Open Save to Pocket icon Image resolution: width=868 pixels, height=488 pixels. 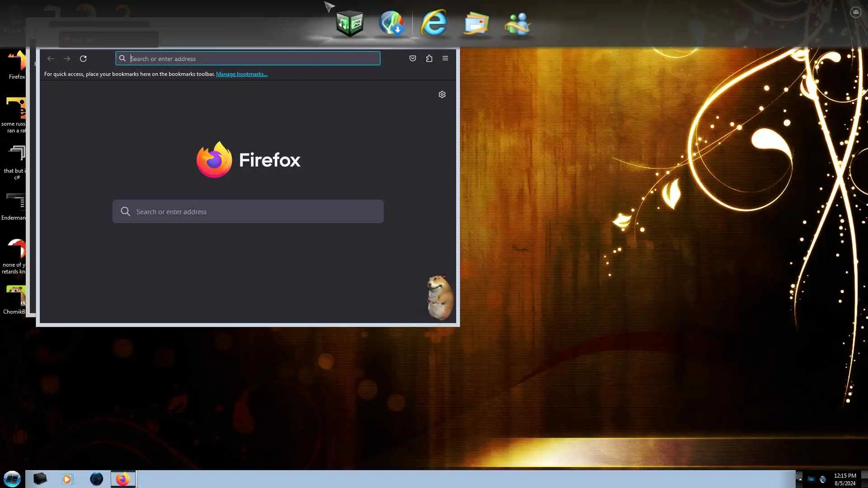tap(412, 58)
